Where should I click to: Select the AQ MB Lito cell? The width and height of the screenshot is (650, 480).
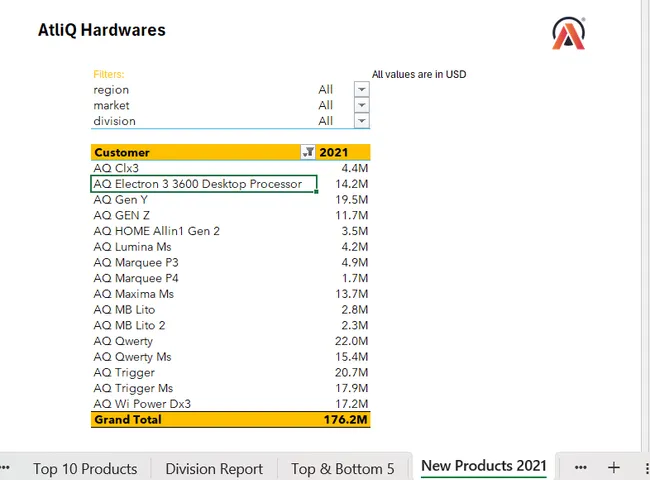[204, 310]
